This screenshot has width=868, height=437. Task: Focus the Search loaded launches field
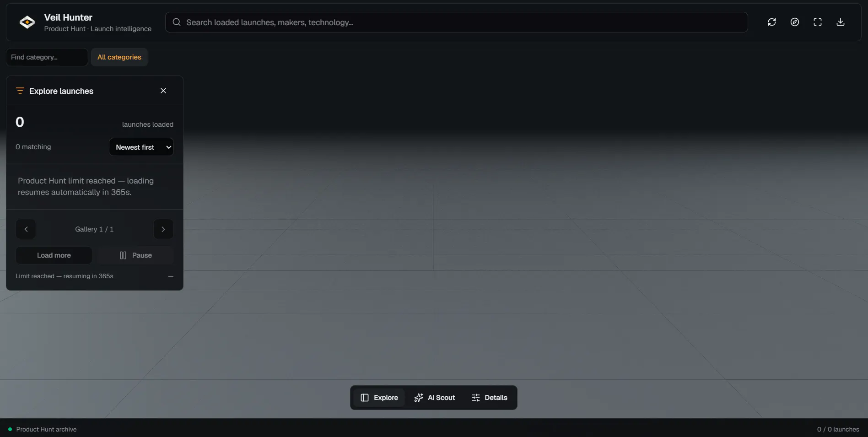pos(457,22)
